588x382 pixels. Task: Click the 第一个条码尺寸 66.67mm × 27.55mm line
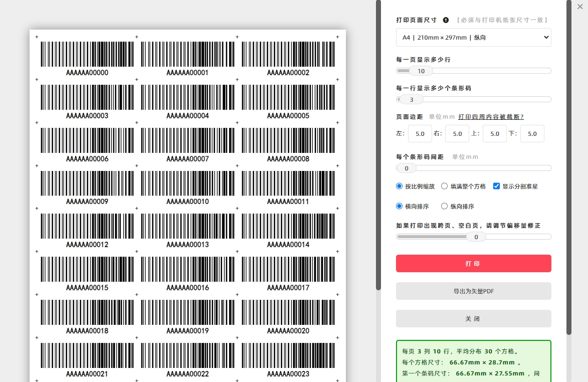(471, 373)
